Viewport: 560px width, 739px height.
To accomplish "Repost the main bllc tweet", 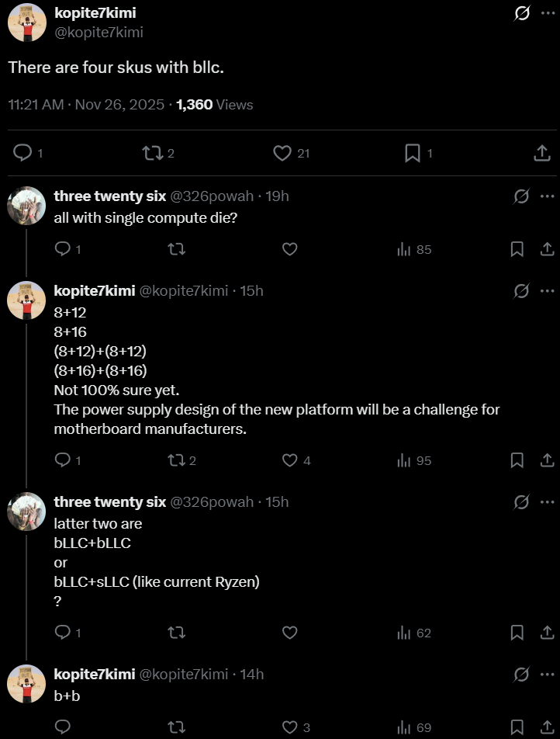I will (x=153, y=154).
